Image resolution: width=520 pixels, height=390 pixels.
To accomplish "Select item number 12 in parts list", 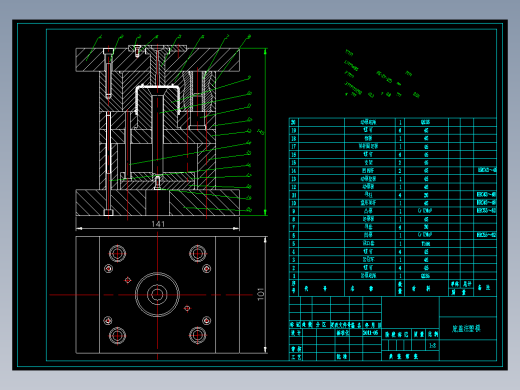I will [294, 187].
